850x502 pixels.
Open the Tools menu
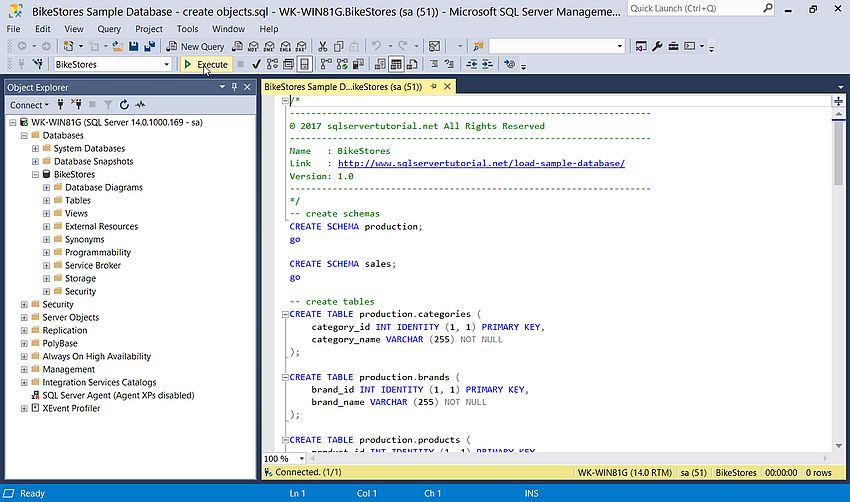[x=187, y=29]
